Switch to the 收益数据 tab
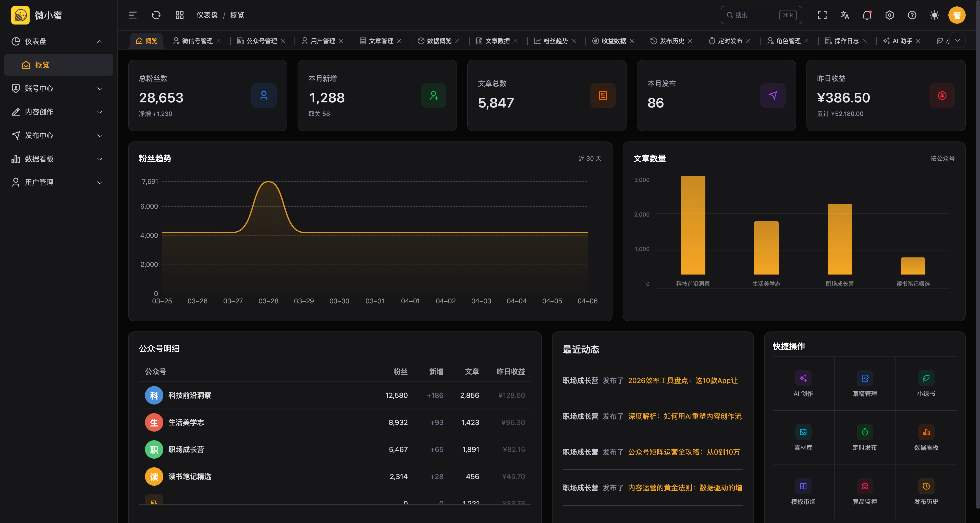The width and height of the screenshot is (980, 523). (x=613, y=41)
